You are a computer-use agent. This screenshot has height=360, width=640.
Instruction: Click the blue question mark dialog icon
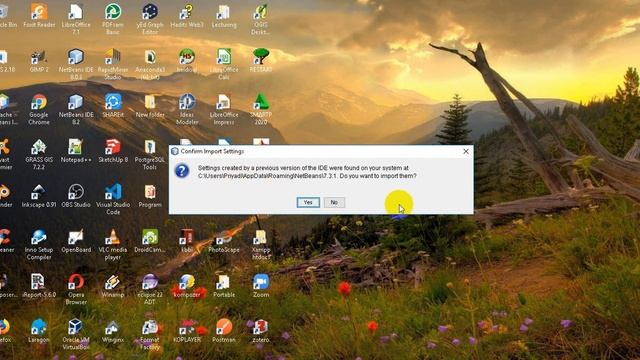(182, 171)
